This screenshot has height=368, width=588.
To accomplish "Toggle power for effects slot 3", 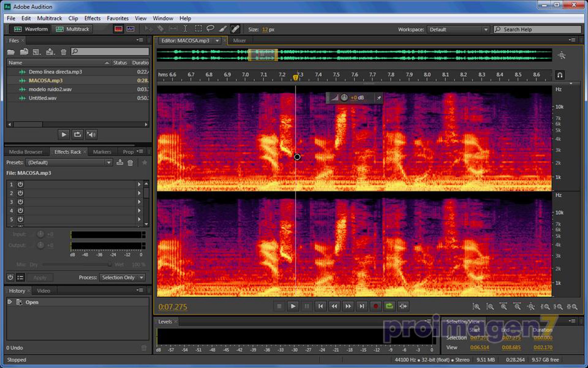I will point(20,202).
